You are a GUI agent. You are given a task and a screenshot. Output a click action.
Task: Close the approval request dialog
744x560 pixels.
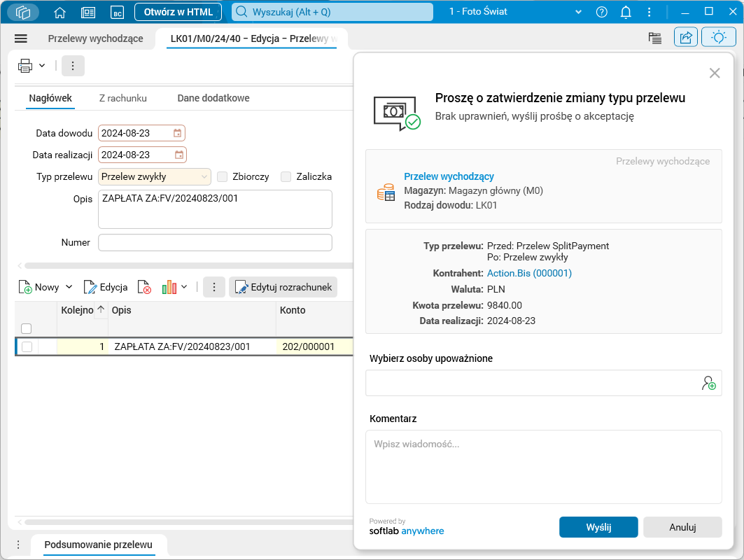click(x=715, y=73)
